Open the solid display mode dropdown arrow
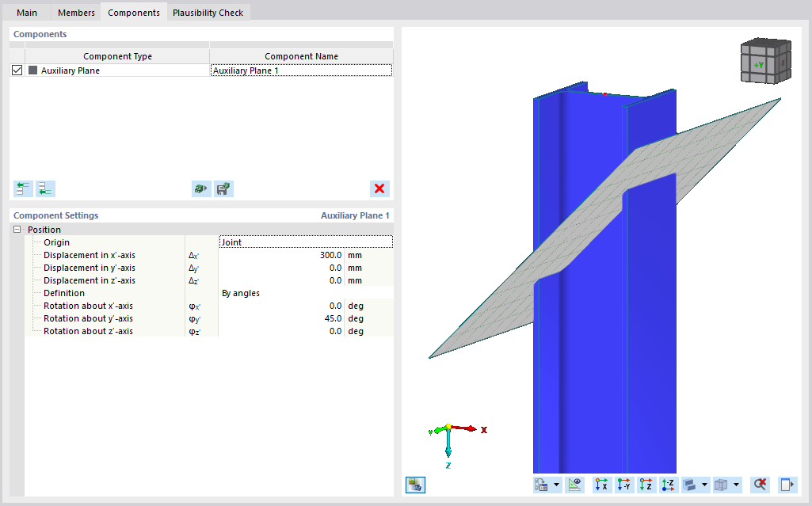The height and width of the screenshot is (506, 812). pyautogui.click(x=704, y=485)
